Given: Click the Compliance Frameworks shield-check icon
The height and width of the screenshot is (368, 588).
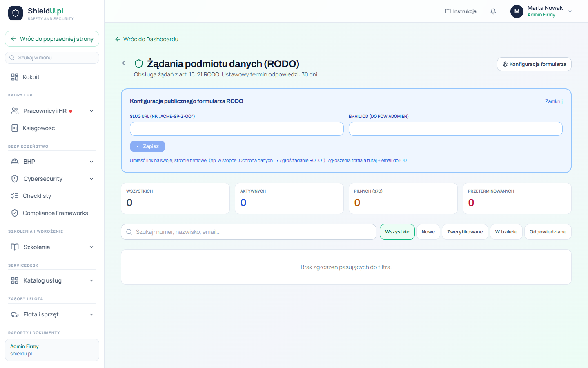Looking at the screenshot, I should [x=15, y=213].
